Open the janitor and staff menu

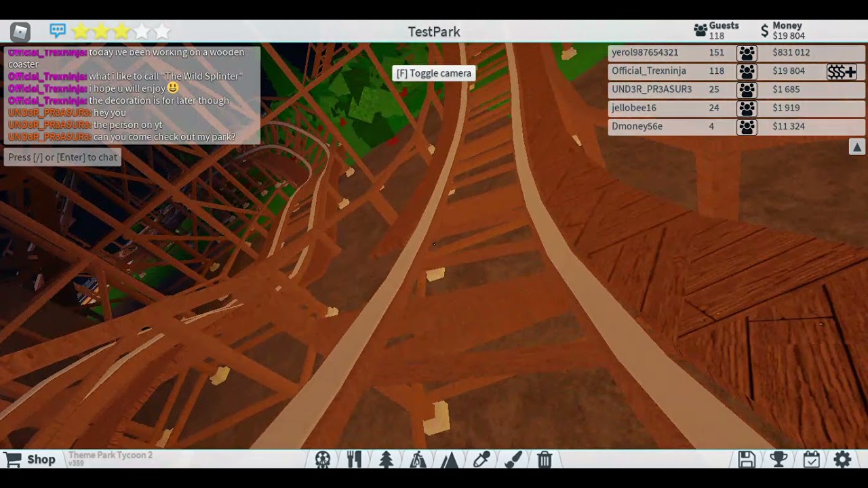pos(418,460)
